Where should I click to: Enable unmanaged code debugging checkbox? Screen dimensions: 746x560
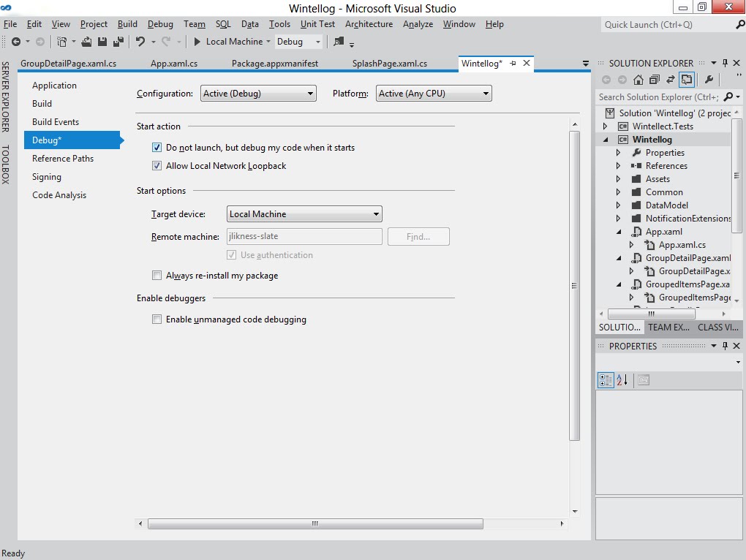point(157,319)
